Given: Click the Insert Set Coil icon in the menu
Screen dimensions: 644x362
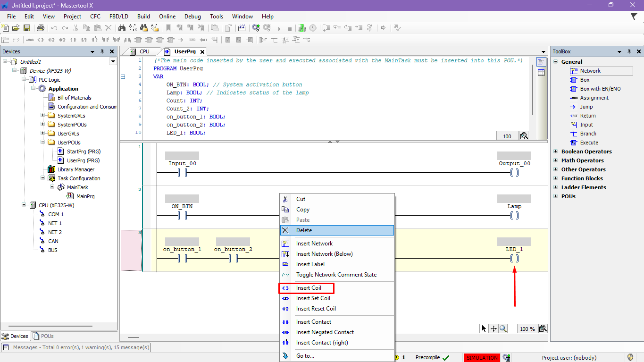Looking at the screenshot, I should point(285,298).
